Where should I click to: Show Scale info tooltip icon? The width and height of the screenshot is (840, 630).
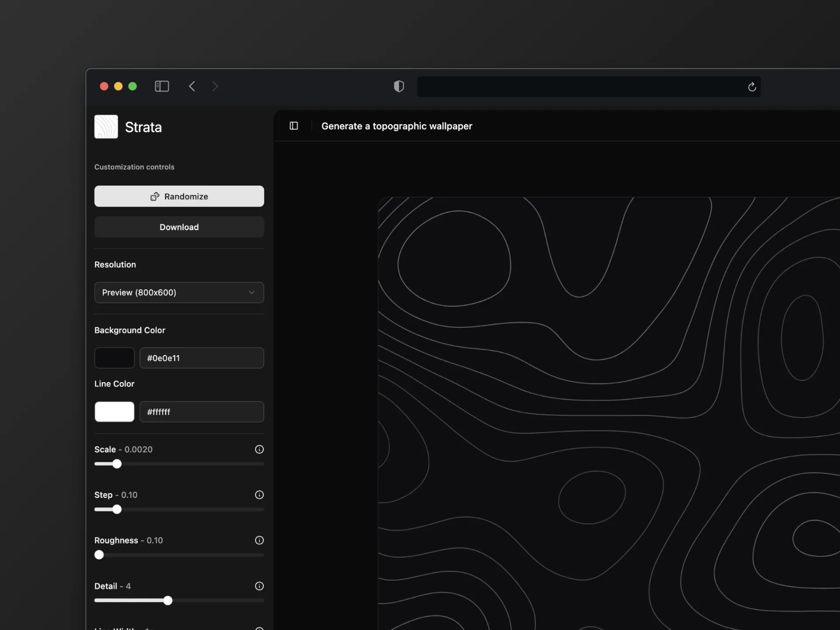[259, 449]
